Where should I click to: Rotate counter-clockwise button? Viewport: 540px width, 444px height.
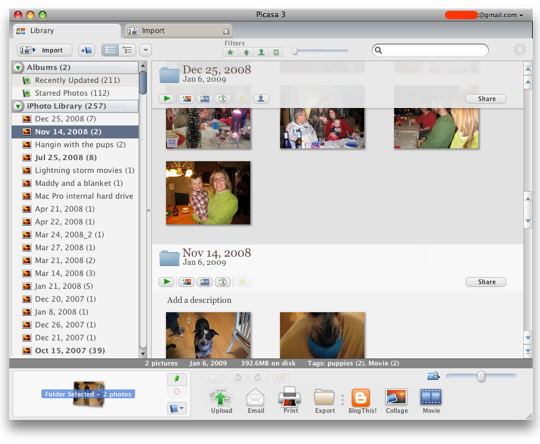238,377
